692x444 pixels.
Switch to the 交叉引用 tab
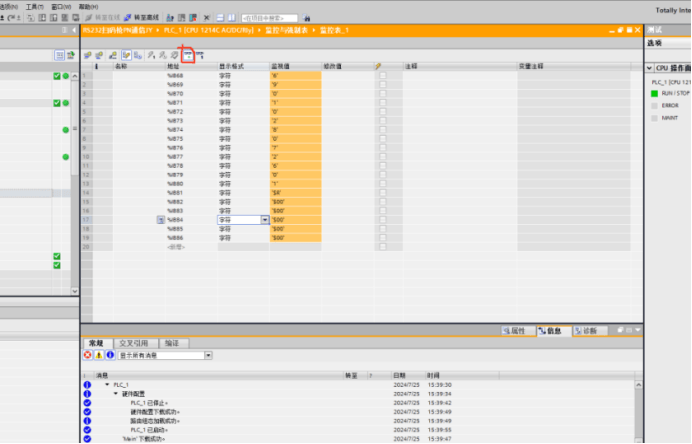(x=134, y=343)
